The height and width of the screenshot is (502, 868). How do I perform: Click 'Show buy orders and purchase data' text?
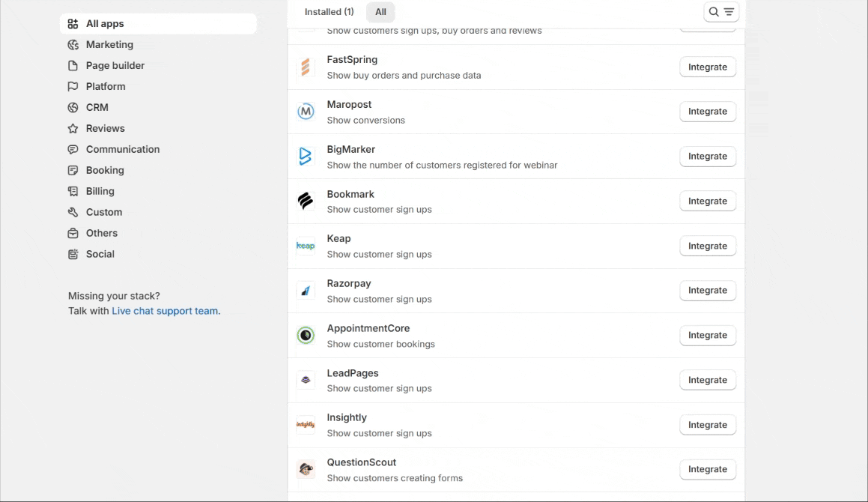pos(404,76)
